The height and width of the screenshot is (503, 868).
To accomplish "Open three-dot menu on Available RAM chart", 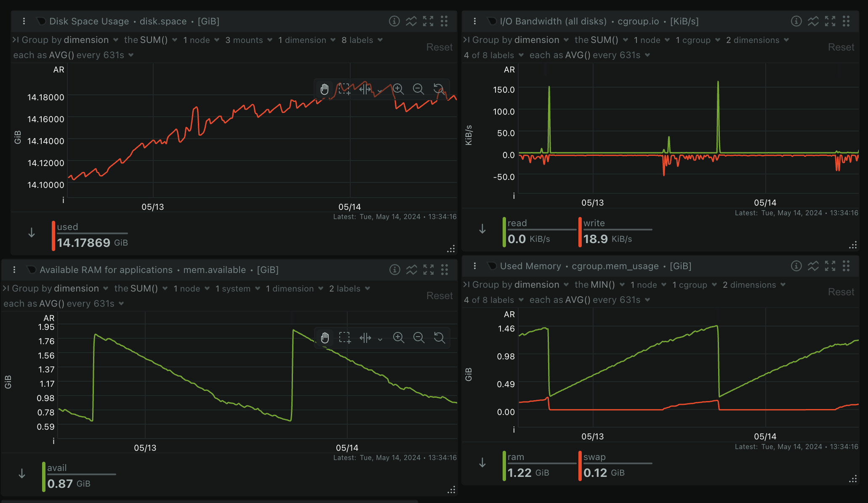I will (x=14, y=270).
